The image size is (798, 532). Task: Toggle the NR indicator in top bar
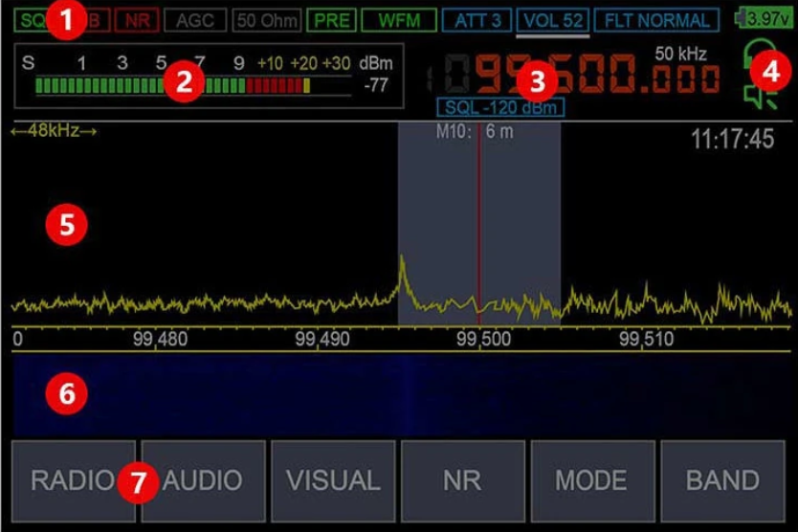[x=138, y=20]
